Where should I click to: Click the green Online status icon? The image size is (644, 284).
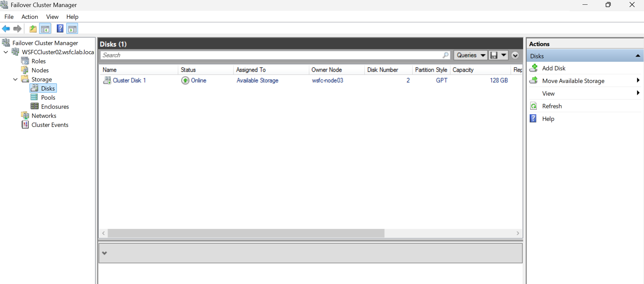(185, 80)
